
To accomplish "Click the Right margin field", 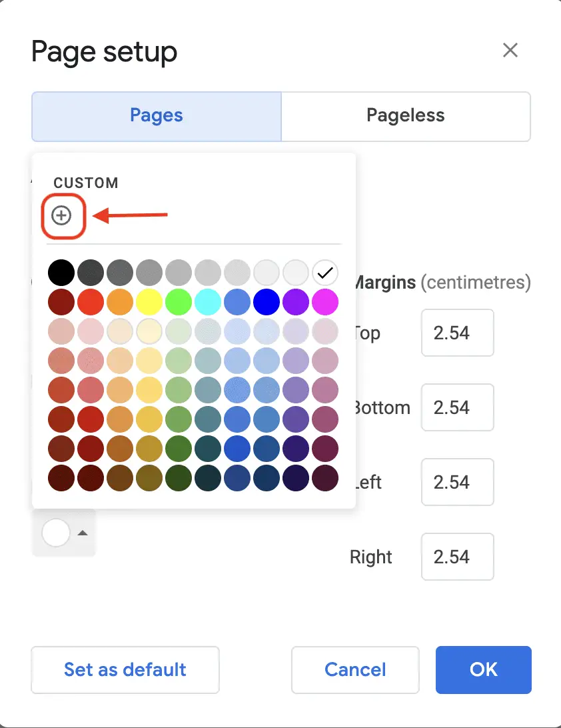I will click(x=457, y=557).
